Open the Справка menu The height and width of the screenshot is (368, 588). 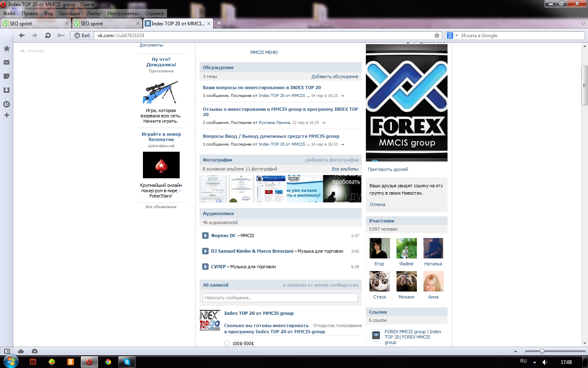pos(154,13)
